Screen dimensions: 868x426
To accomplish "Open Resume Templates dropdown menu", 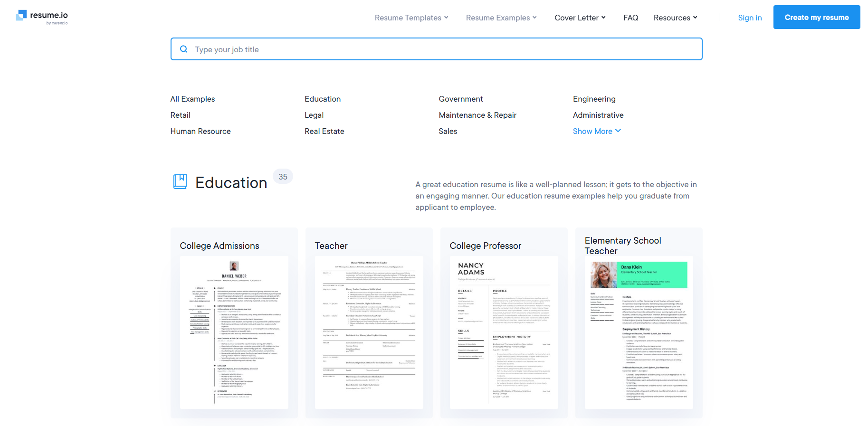I will 411,18.
